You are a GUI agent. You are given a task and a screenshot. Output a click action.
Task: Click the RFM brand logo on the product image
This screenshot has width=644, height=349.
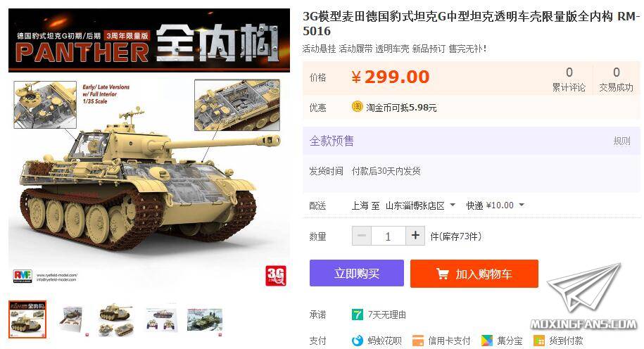pos(23,276)
